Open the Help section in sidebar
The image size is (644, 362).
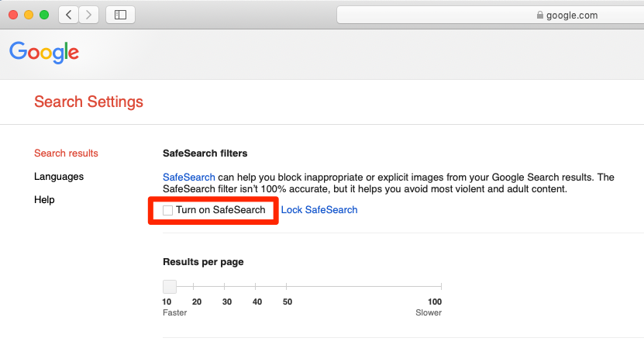point(44,200)
